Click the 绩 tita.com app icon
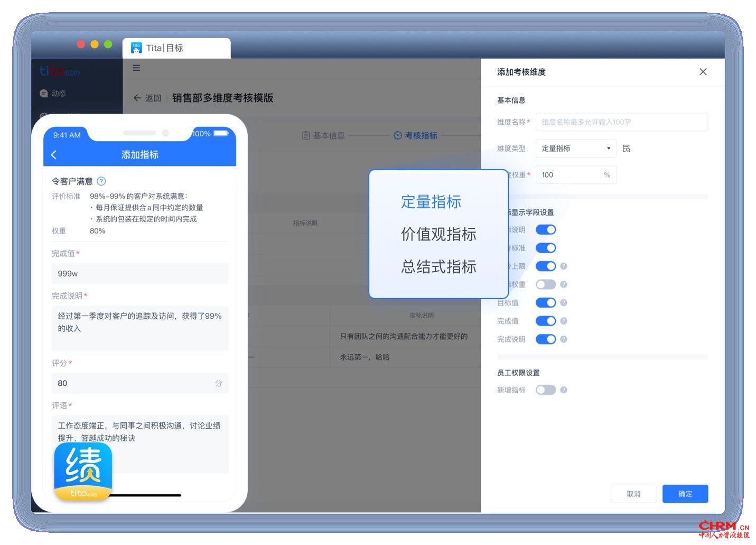This screenshot has width=756, height=545. [83, 472]
